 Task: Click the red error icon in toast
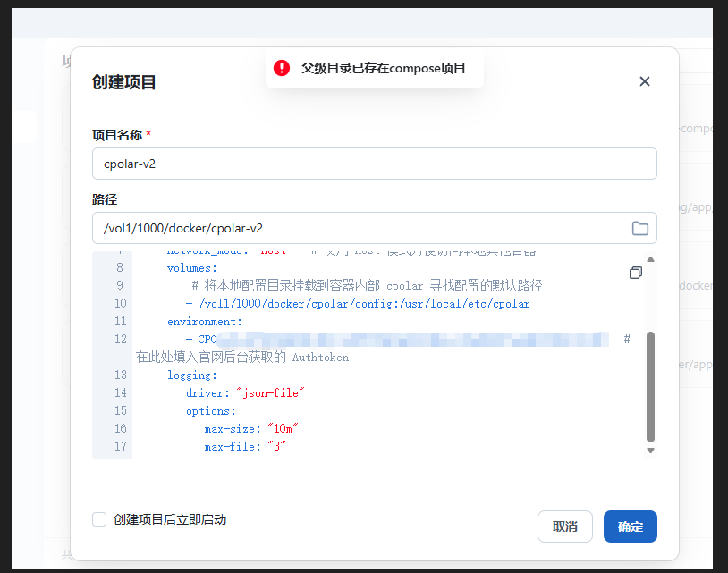(x=283, y=67)
